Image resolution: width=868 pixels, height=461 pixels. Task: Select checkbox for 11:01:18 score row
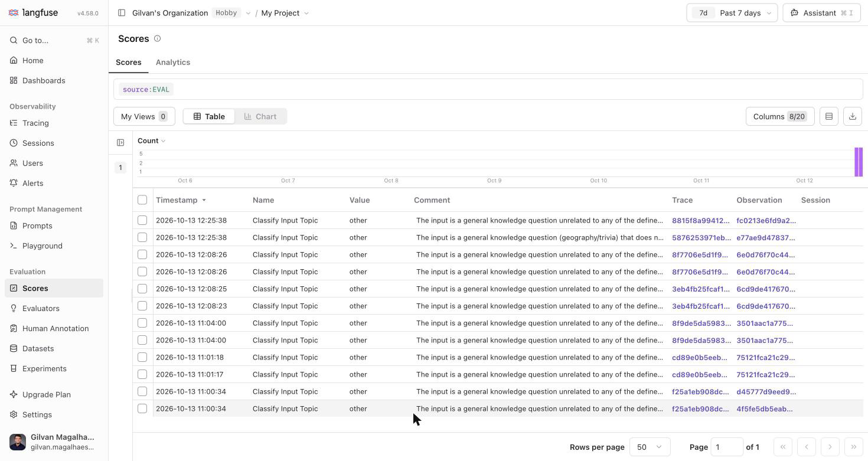(x=142, y=357)
